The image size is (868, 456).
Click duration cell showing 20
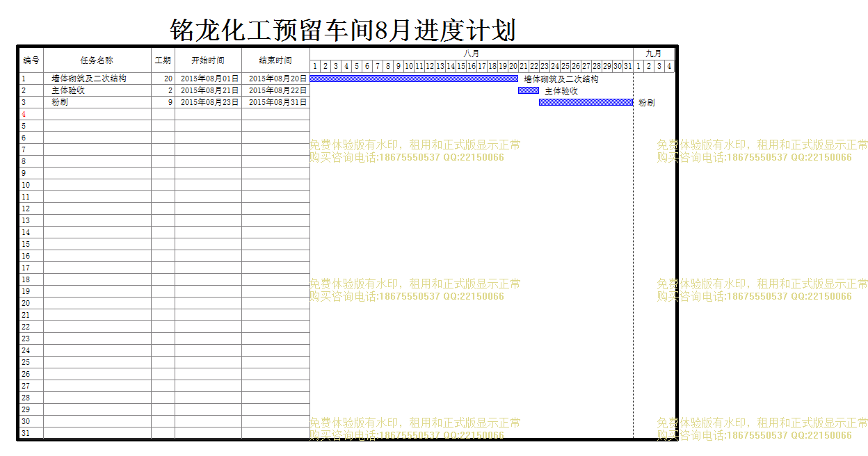163,79
